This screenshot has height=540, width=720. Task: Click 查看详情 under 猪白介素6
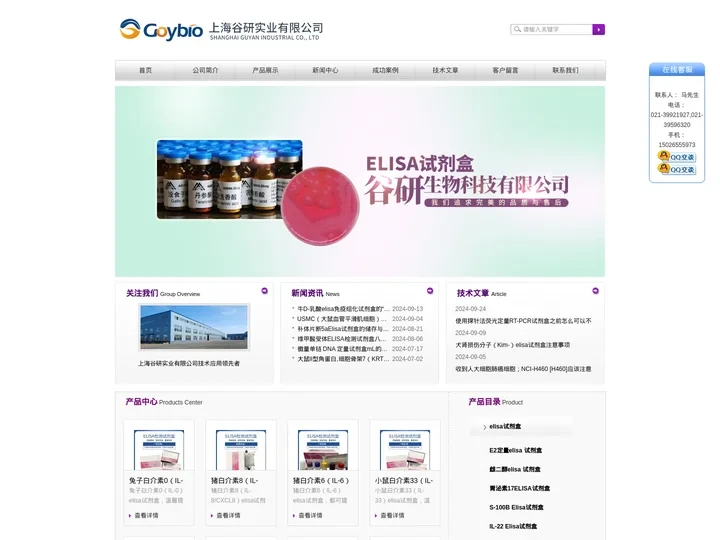(x=308, y=516)
